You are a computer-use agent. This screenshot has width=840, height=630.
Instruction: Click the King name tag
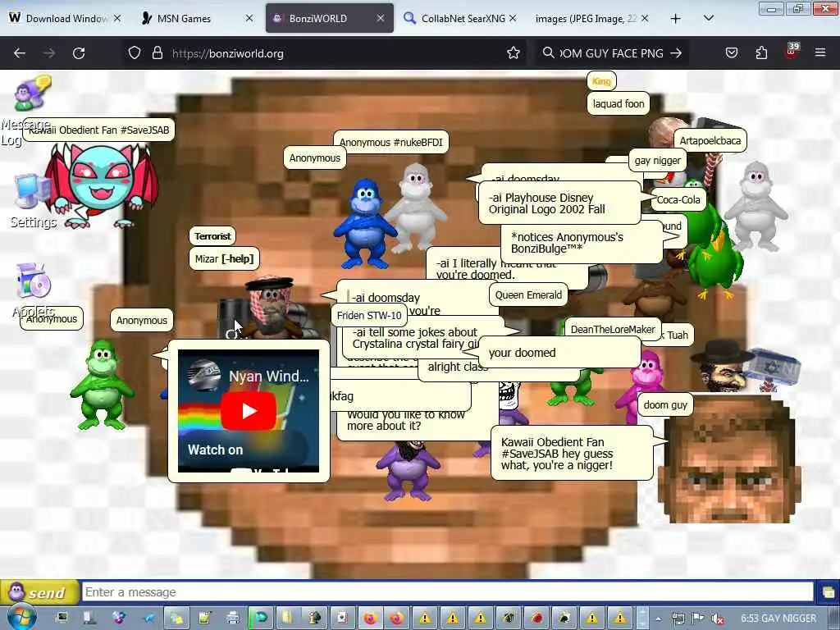point(601,81)
